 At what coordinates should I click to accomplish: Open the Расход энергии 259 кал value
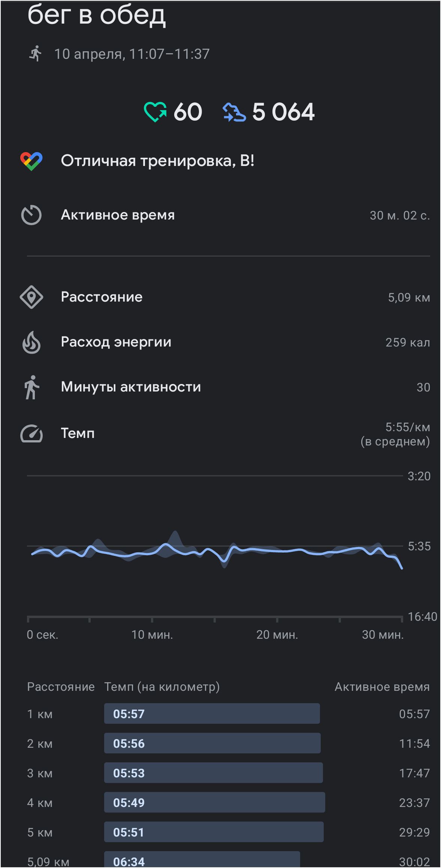click(408, 342)
